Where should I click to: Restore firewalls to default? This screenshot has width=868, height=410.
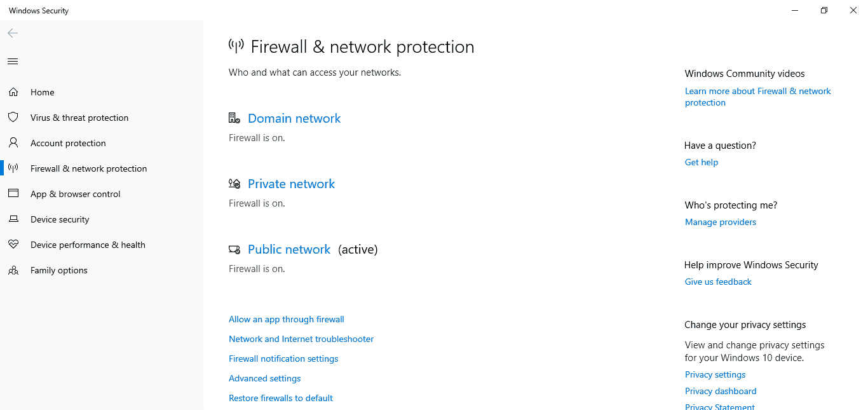point(280,397)
